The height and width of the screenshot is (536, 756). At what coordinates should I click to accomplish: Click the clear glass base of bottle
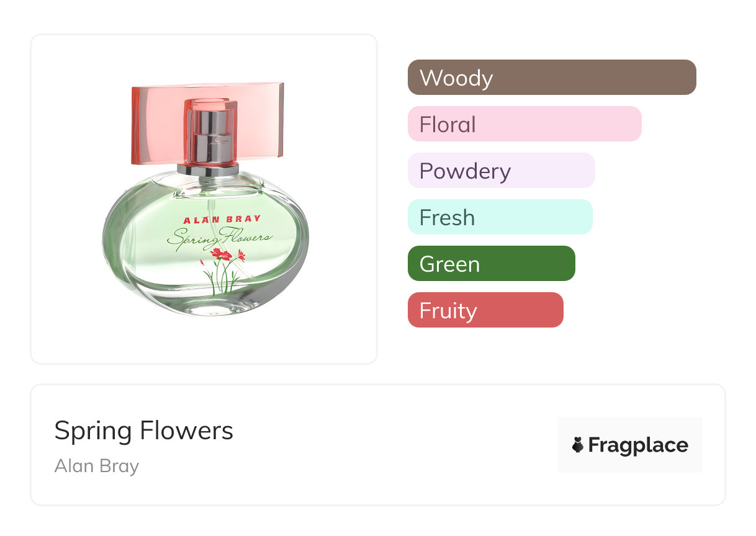tap(205, 305)
